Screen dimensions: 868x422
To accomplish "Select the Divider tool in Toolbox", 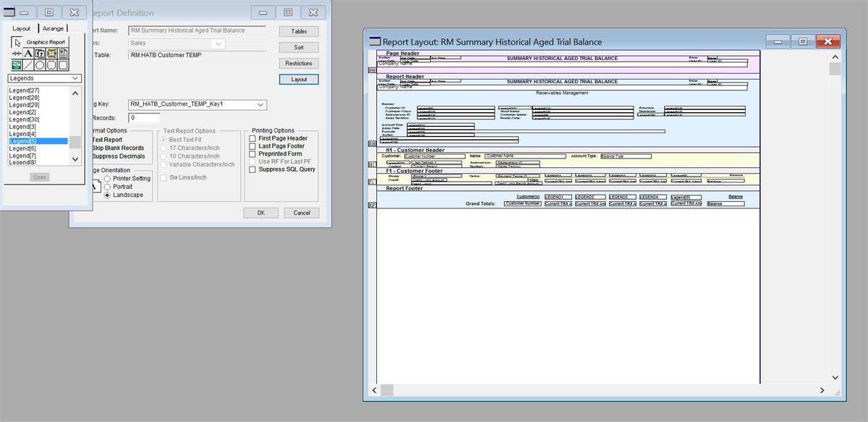I will coord(17,54).
